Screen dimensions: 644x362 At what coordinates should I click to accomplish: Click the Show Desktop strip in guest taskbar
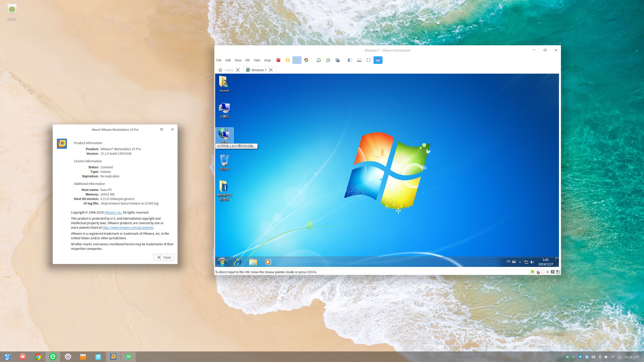(x=557, y=262)
